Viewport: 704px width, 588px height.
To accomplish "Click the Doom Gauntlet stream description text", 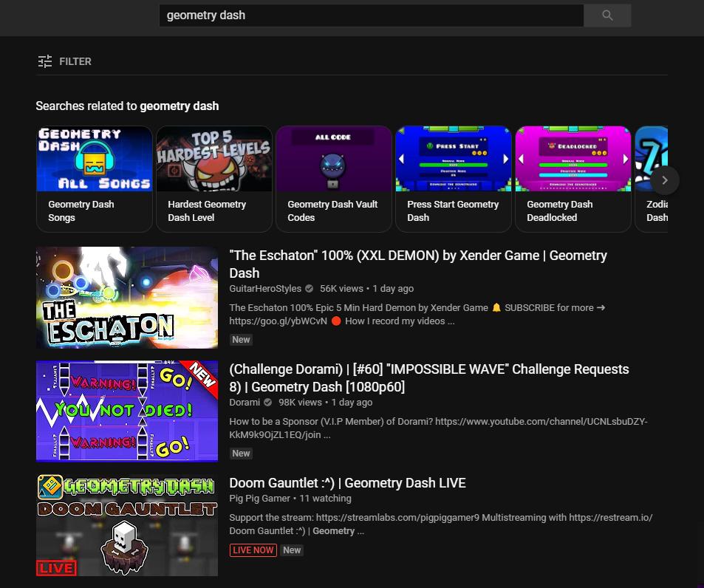I will click(441, 524).
